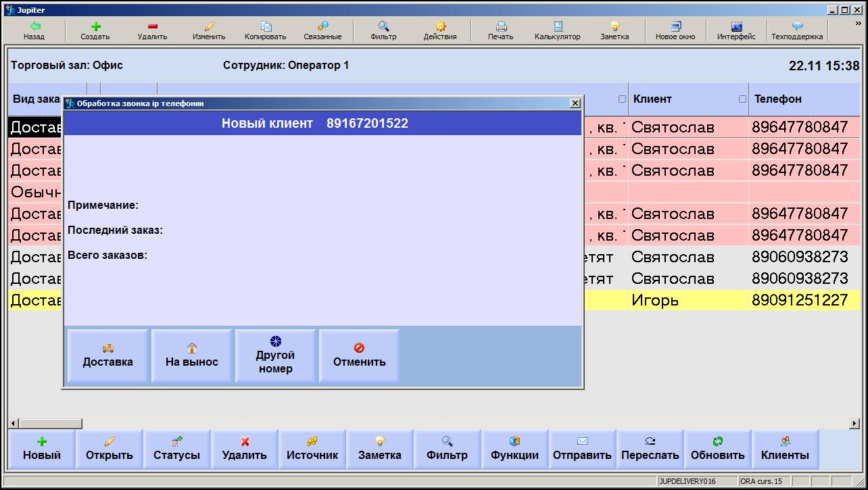
Task: Click the right arrow of horizontal scrollbar
Action: pos(854,424)
